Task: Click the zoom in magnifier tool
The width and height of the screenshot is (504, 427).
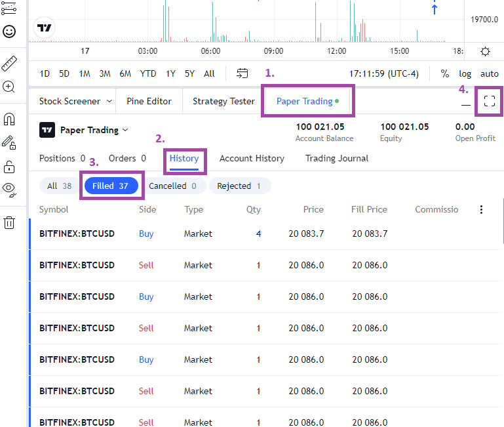Action: tap(9, 87)
